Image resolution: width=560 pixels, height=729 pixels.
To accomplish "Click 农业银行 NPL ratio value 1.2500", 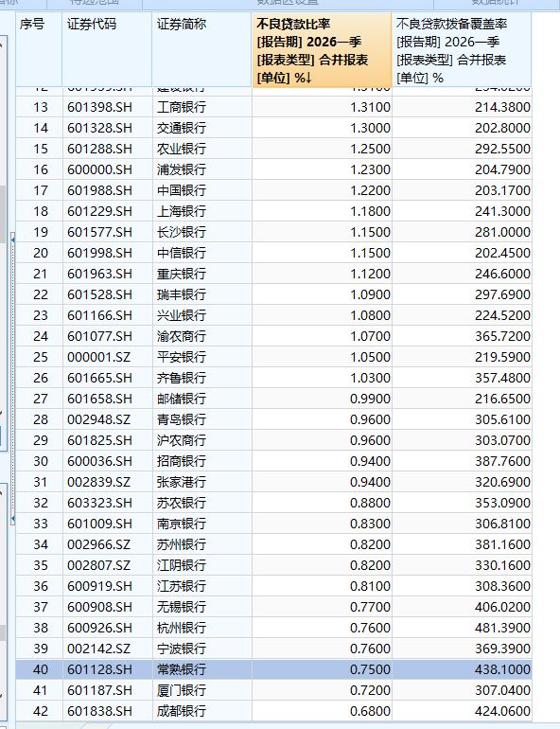I will (322, 149).
